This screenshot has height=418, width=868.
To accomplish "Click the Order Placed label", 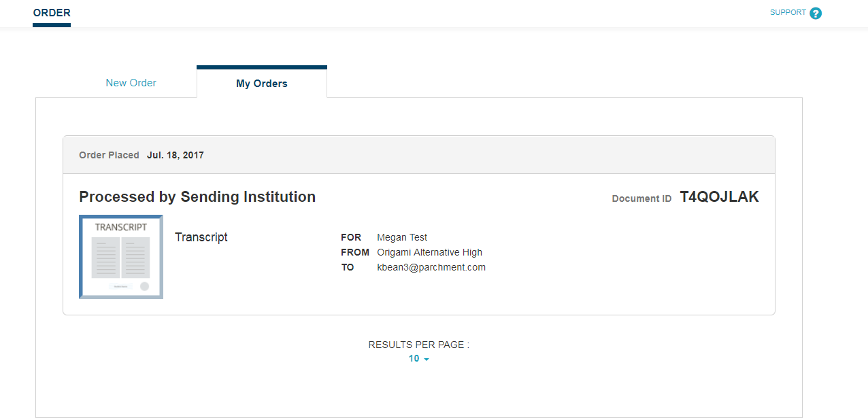I will pos(109,155).
